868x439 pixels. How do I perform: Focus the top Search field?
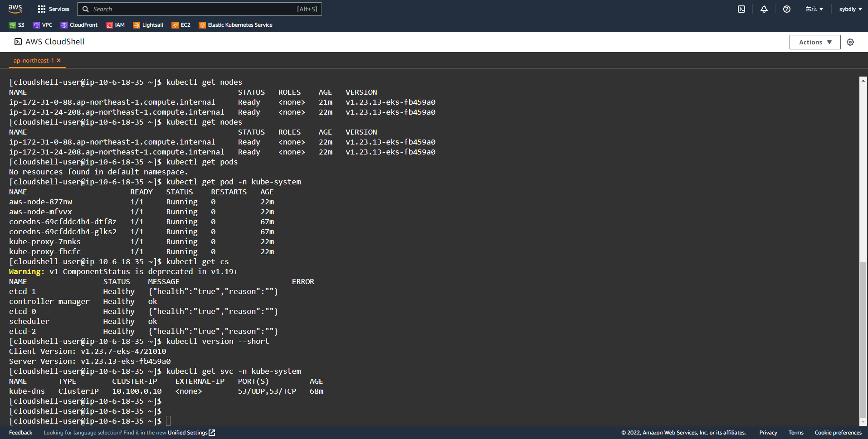point(200,9)
